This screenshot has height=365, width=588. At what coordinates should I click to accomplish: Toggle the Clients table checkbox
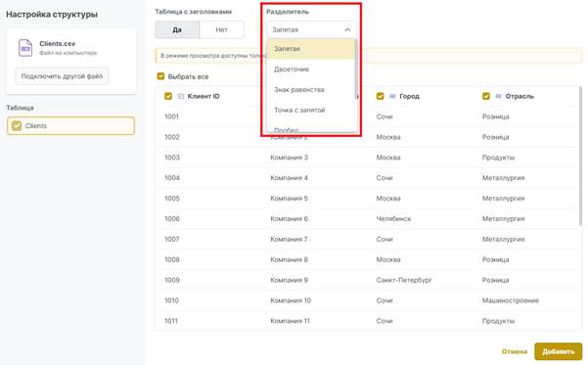(17, 125)
